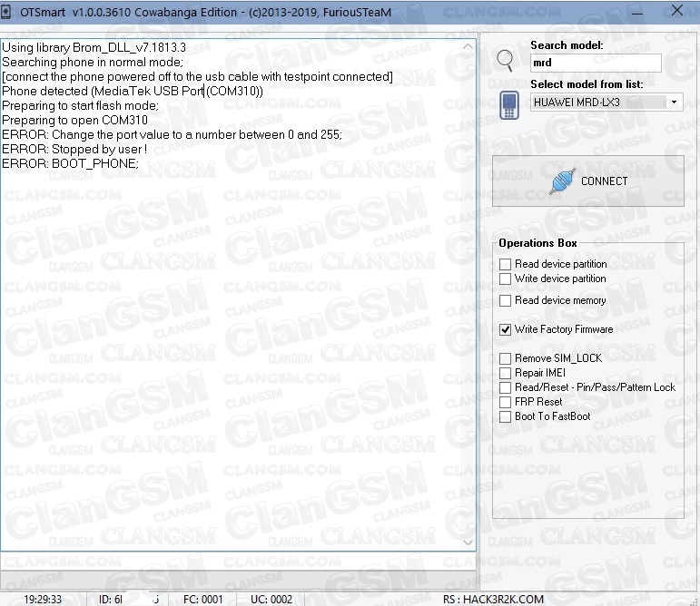Enable Read device partition checkbox

[x=505, y=264]
